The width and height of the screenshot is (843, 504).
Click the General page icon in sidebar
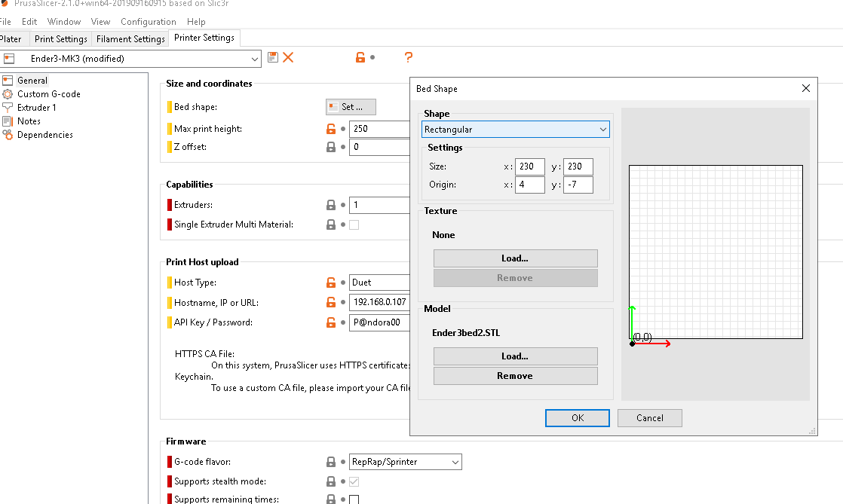point(8,81)
